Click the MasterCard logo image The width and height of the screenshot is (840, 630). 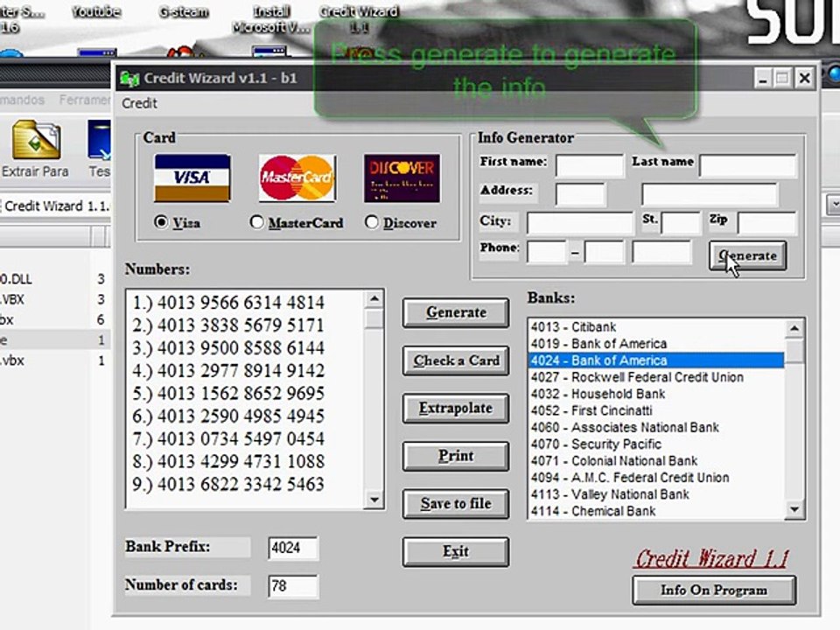297,178
